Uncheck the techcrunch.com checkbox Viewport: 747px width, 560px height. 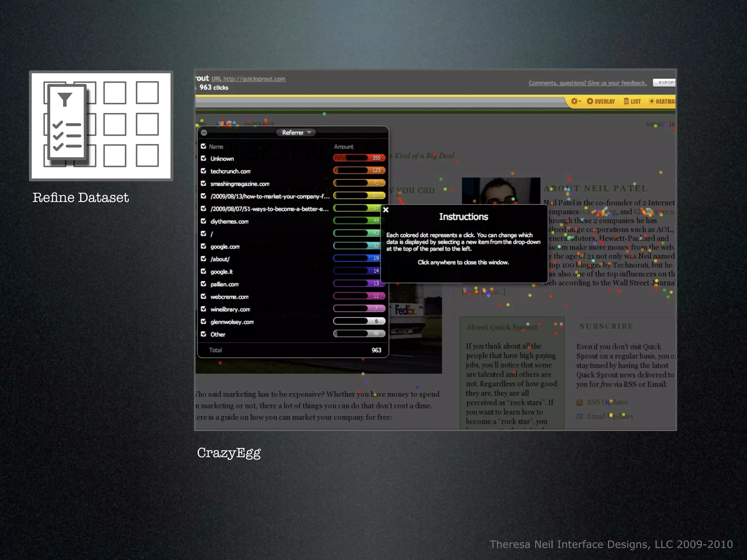(204, 171)
